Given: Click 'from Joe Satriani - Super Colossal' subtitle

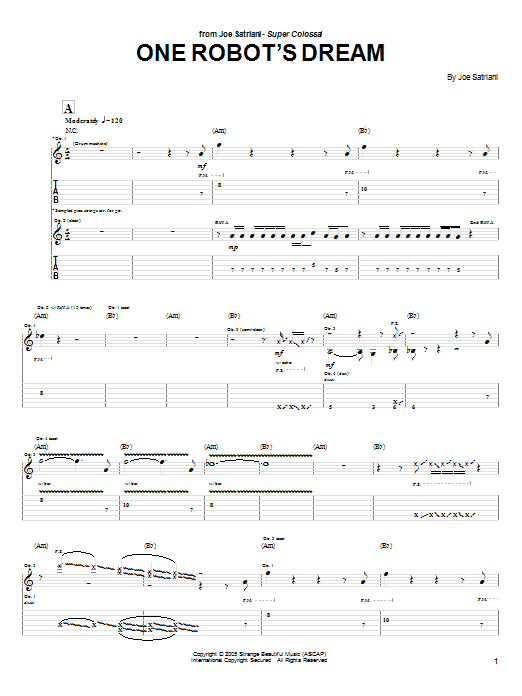Looking at the screenshot, I should 261,34.
